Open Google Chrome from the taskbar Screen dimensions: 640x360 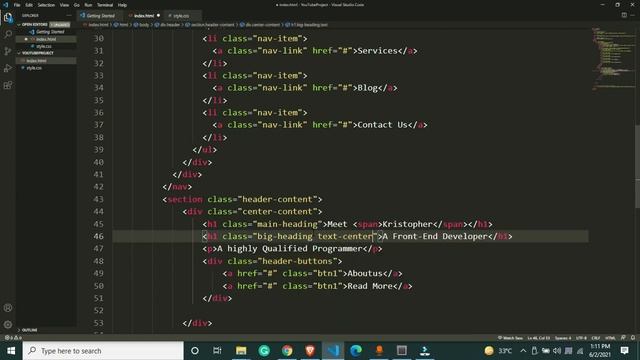(287, 351)
